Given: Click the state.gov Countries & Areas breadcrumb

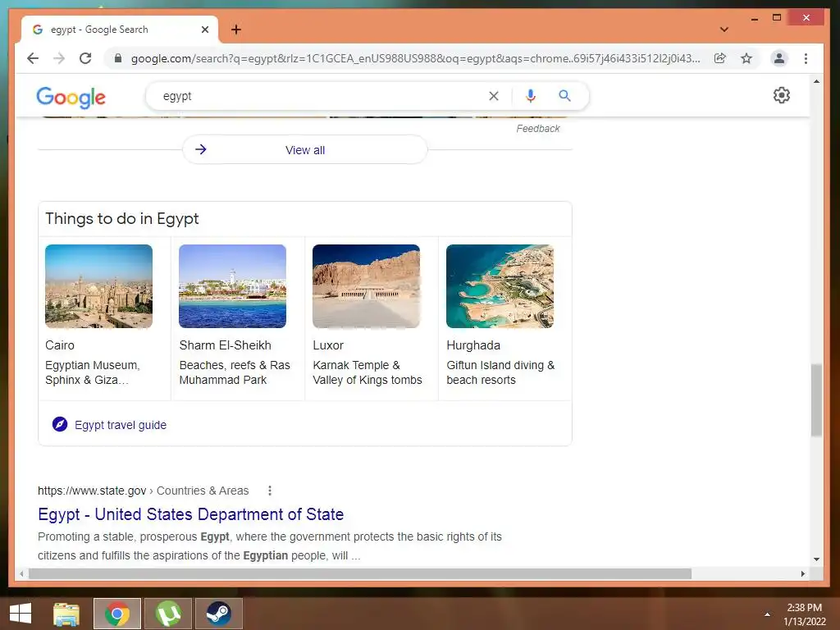Looking at the screenshot, I should [x=143, y=491].
